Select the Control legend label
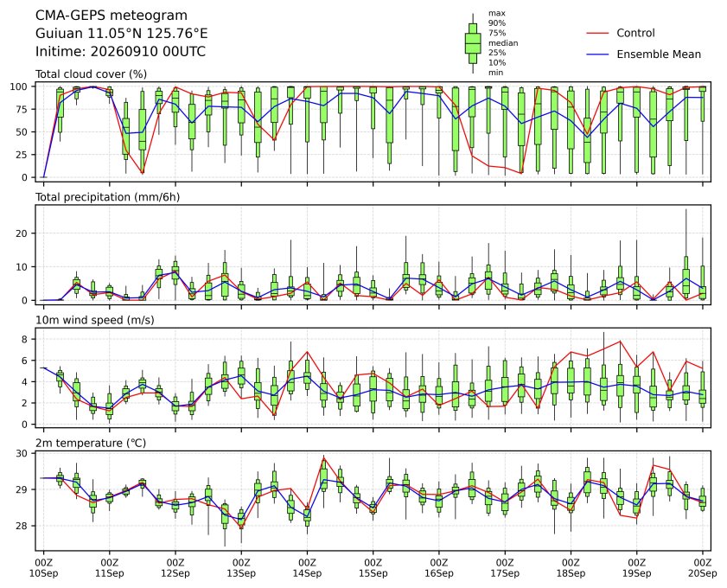The image size is (727, 588). [x=635, y=33]
